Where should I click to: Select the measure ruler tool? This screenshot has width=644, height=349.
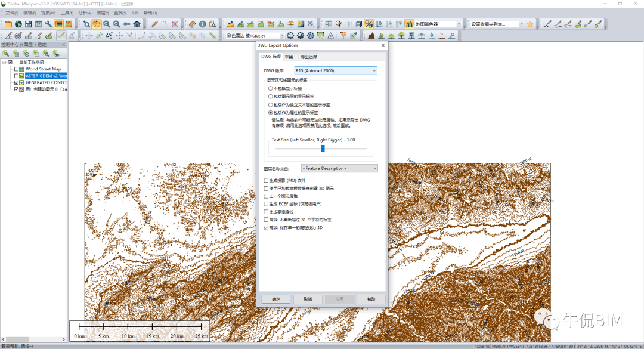192,24
